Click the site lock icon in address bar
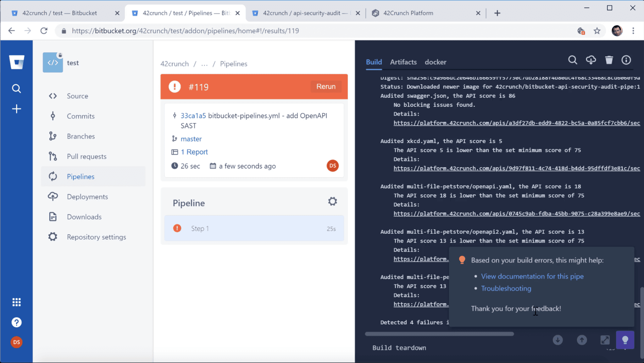The height and width of the screenshot is (363, 644). [x=64, y=31]
